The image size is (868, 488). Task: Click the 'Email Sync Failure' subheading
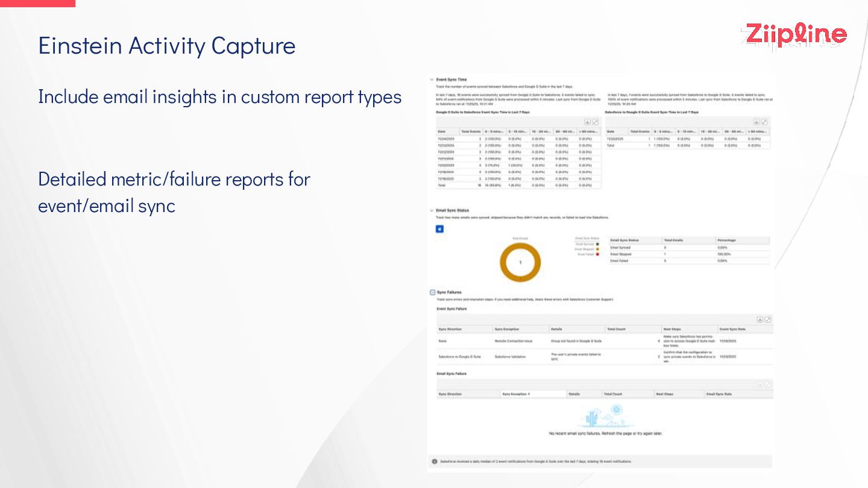click(x=452, y=374)
